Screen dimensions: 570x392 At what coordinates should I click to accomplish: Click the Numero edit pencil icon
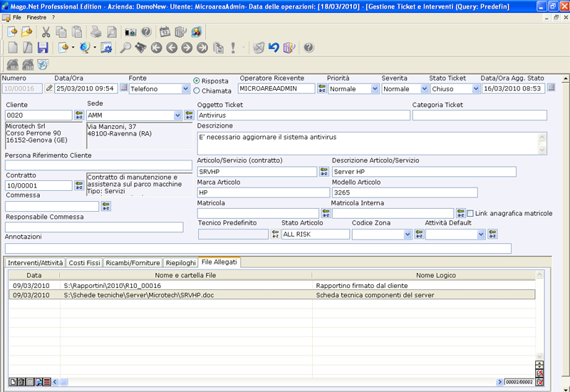49,88
